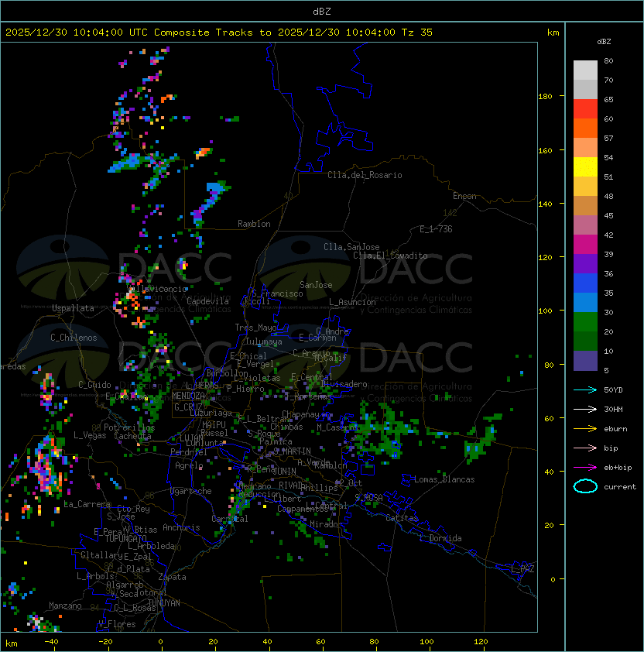Click the Cacheuta map label
Viewport: 644px width, 652px height.
coord(132,436)
